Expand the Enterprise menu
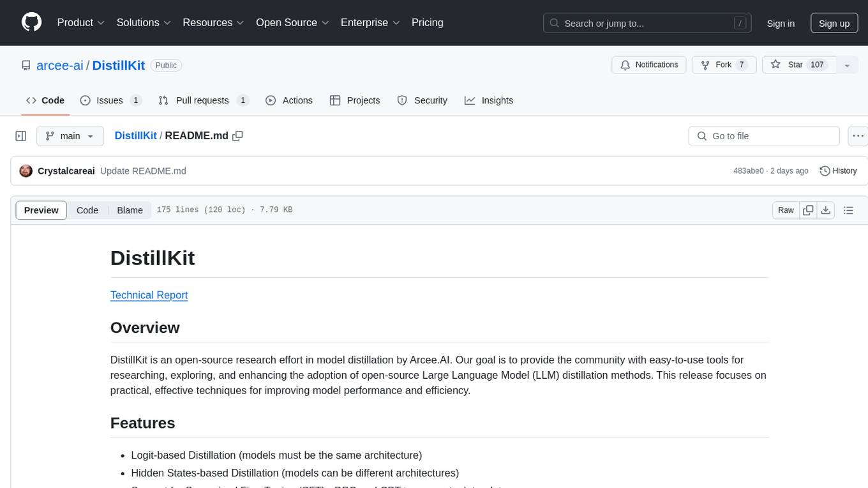868x488 pixels. (x=370, y=22)
